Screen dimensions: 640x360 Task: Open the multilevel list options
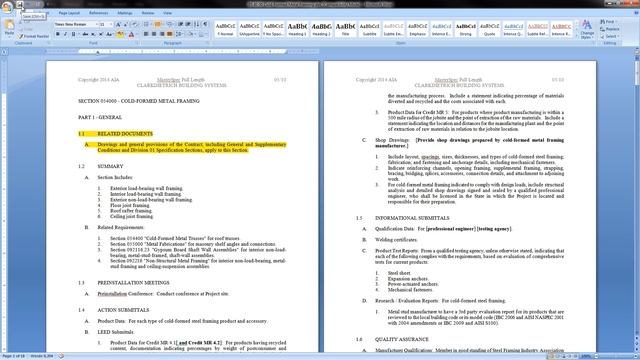169,24
